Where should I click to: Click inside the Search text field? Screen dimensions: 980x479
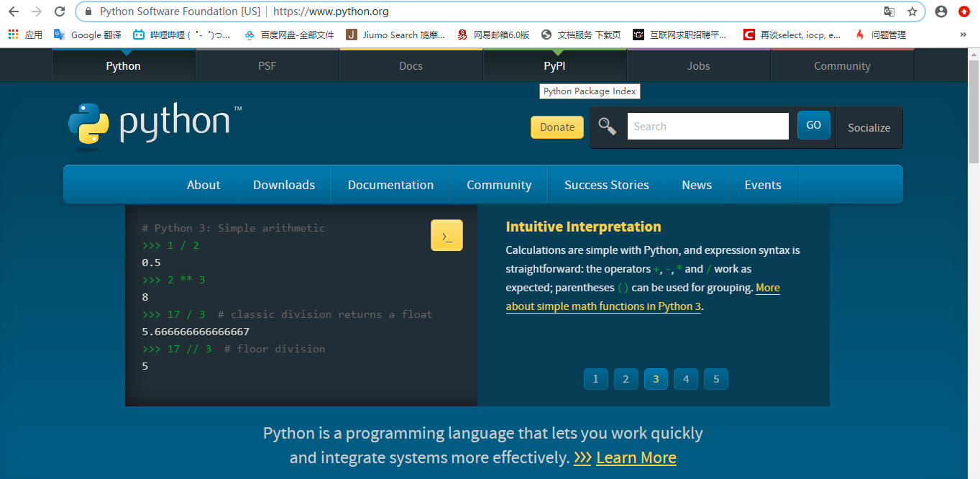(x=707, y=127)
